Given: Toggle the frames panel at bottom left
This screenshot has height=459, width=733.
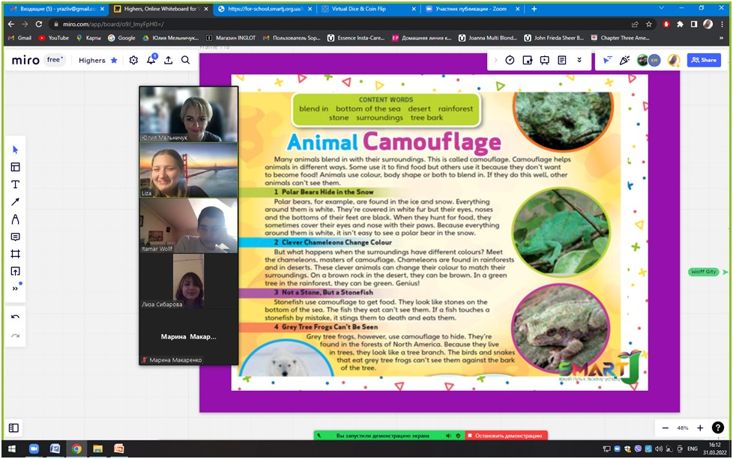Looking at the screenshot, I should (x=14, y=428).
